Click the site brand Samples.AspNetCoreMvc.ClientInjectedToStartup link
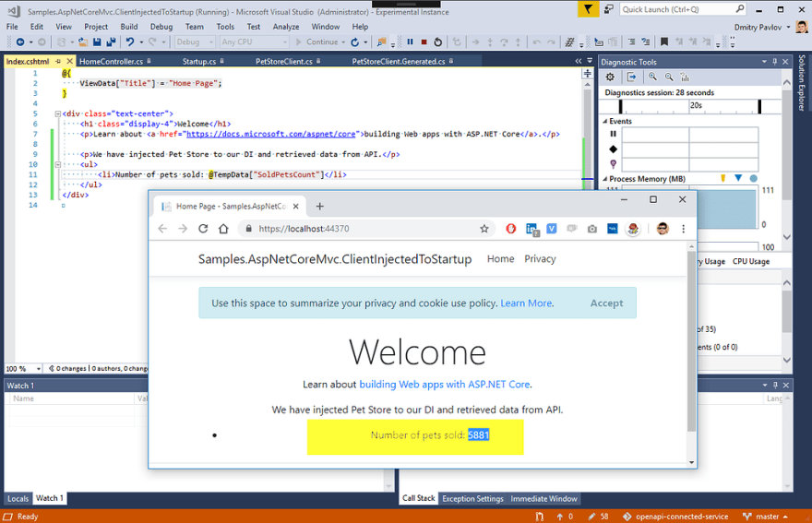 click(x=335, y=259)
